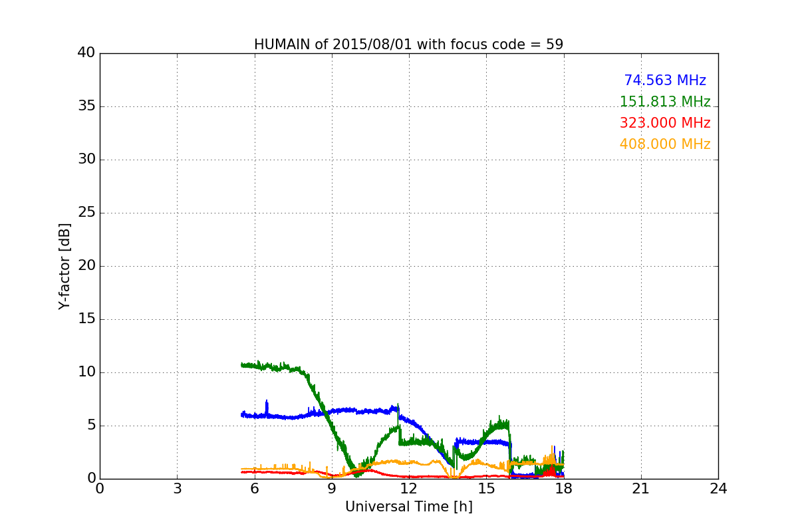Screen dimensions: 798x532
Task: Click x-axis tick label 21
Action: 641,489
